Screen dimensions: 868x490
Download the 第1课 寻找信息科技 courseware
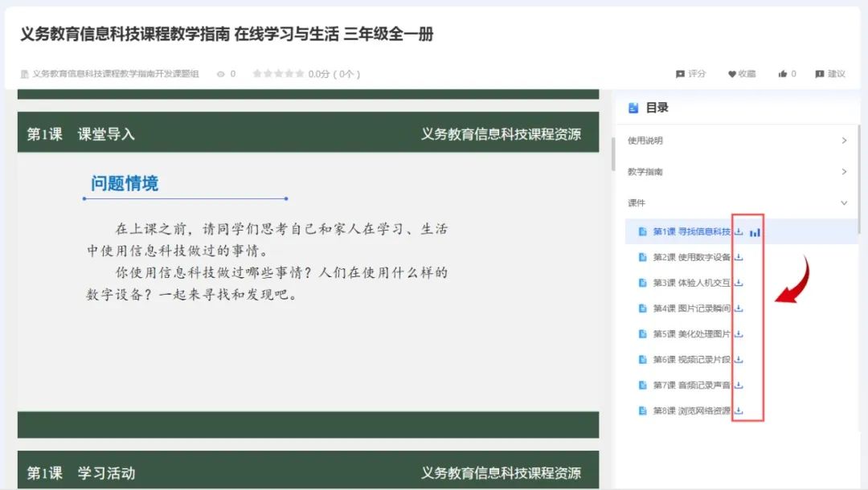tap(739, 231)
